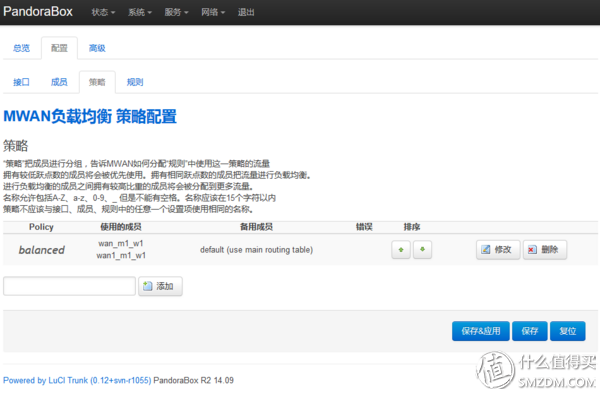
Task: Click the 'Policy' column header
Action: [41, 227]
